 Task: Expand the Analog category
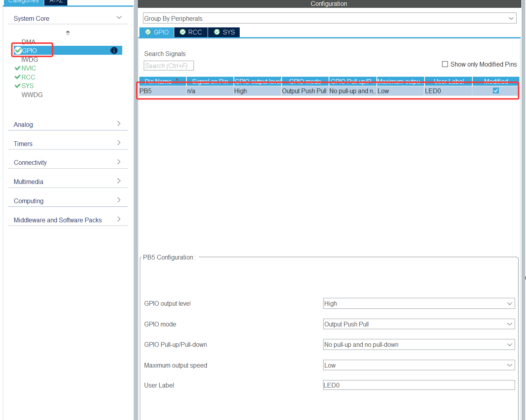119,124
